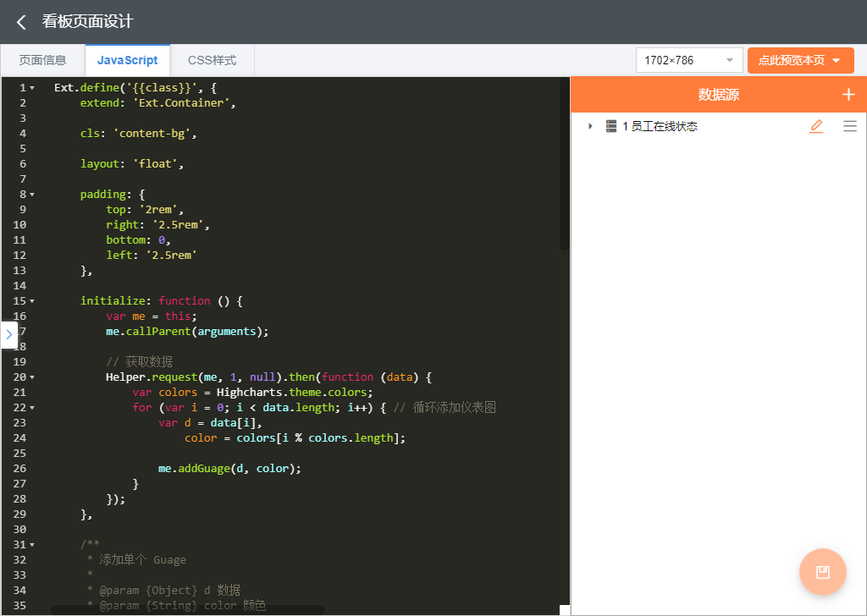
Task: Fold the code block at line 1
Action: pos(32,88)
